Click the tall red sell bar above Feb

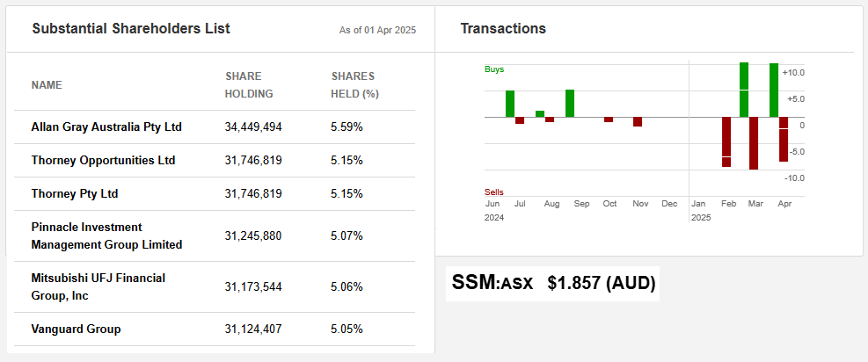726,141
